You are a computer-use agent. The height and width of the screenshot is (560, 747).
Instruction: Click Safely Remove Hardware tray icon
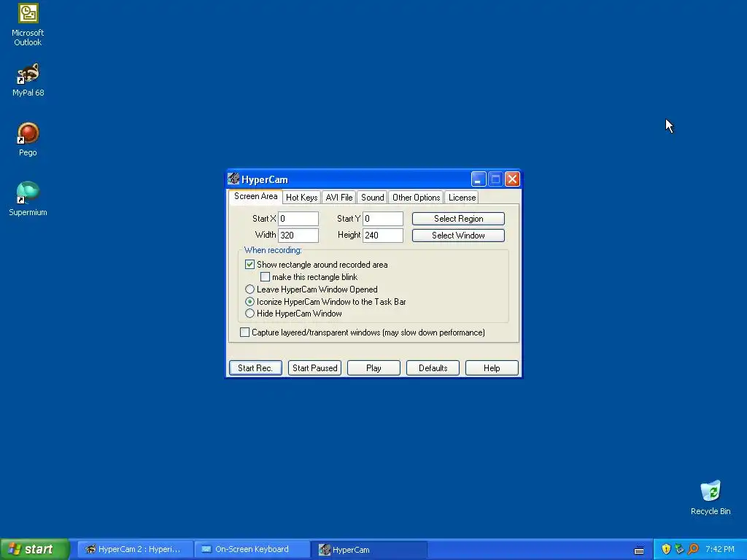(679, 549)
